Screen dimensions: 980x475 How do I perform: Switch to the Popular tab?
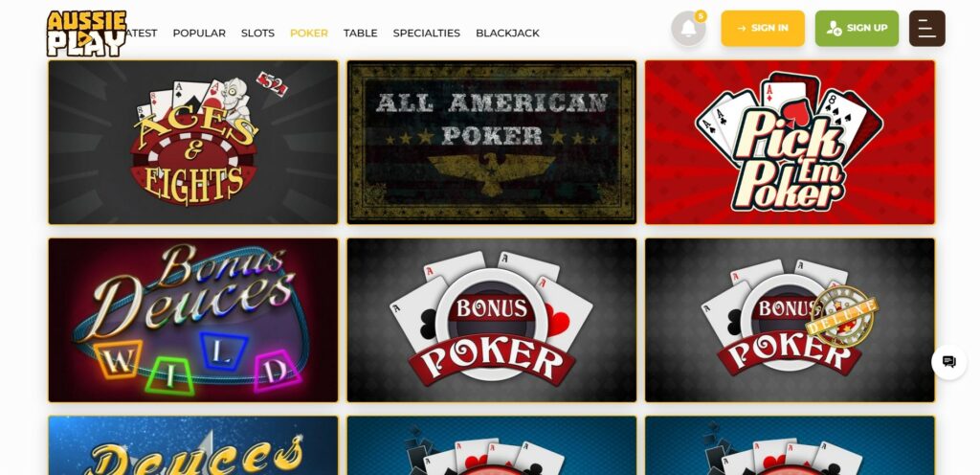[x=199, y=34]
